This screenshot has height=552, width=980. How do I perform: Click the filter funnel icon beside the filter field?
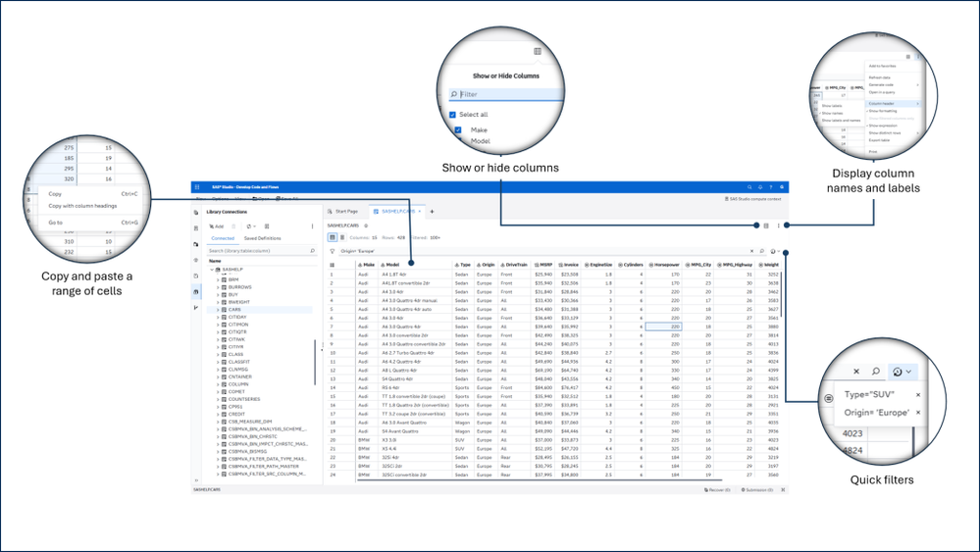coord(332,251)
